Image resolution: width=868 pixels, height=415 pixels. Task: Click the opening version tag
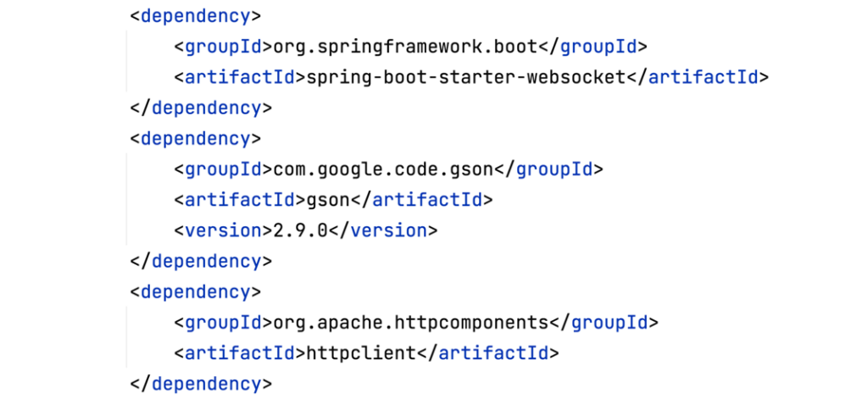pos(224,230)
